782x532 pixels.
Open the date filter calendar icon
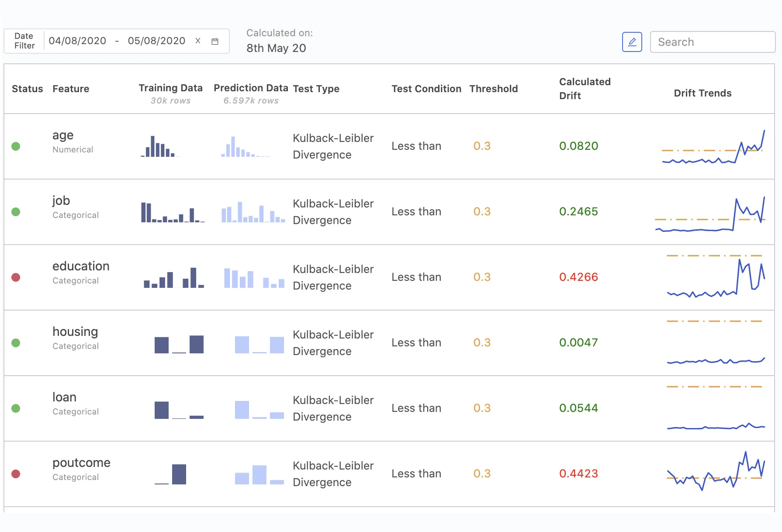point(215,41)
